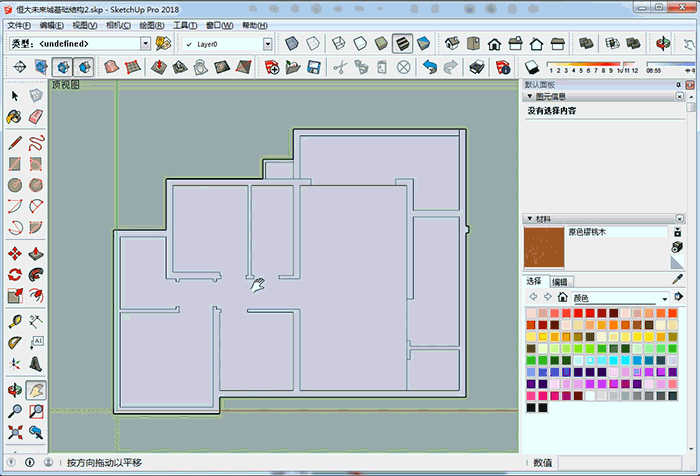Viewport: 700px width, 476px height.
Task: Activate the Move tool
Action: (x=15, y=251)
